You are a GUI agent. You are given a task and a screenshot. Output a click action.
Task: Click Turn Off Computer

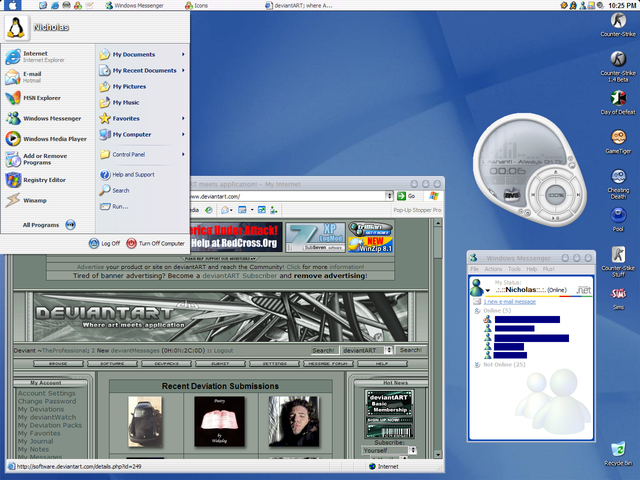pos(156,243)
